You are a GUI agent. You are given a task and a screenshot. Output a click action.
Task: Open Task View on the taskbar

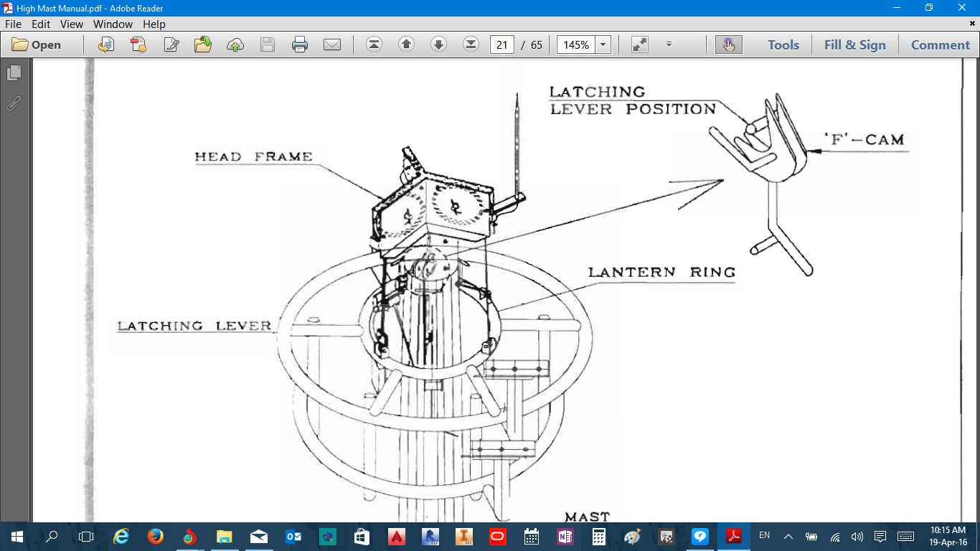click(x=86, y=537)
